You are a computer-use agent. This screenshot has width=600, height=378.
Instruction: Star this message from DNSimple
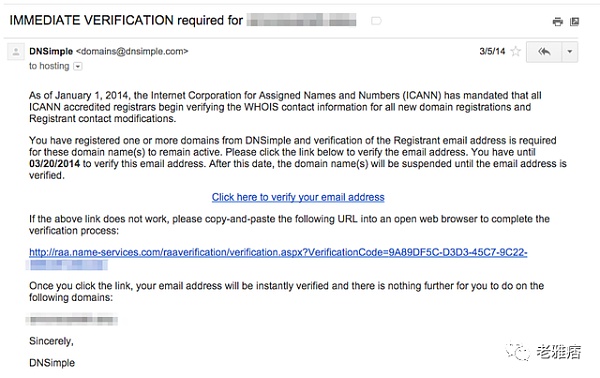tap(515, 51)
